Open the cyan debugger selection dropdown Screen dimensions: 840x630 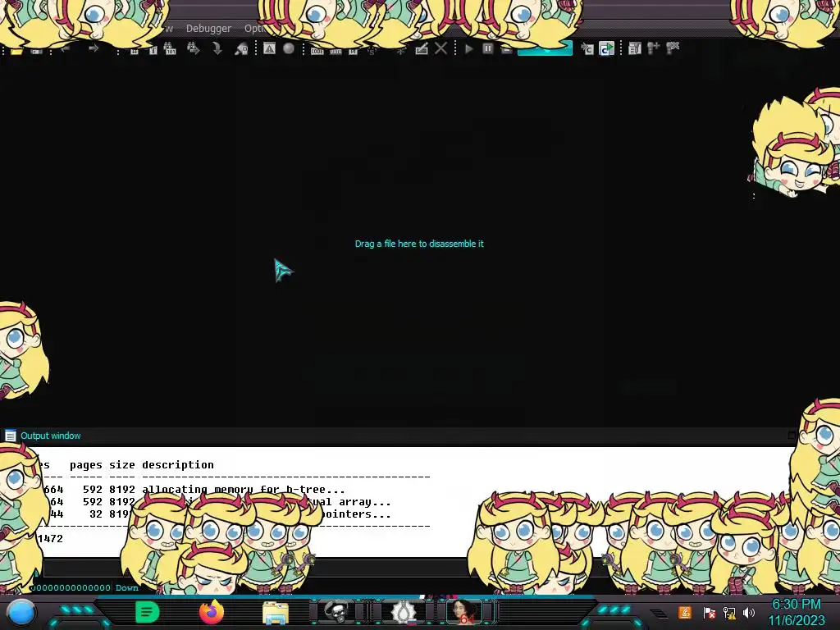[545, 48]
